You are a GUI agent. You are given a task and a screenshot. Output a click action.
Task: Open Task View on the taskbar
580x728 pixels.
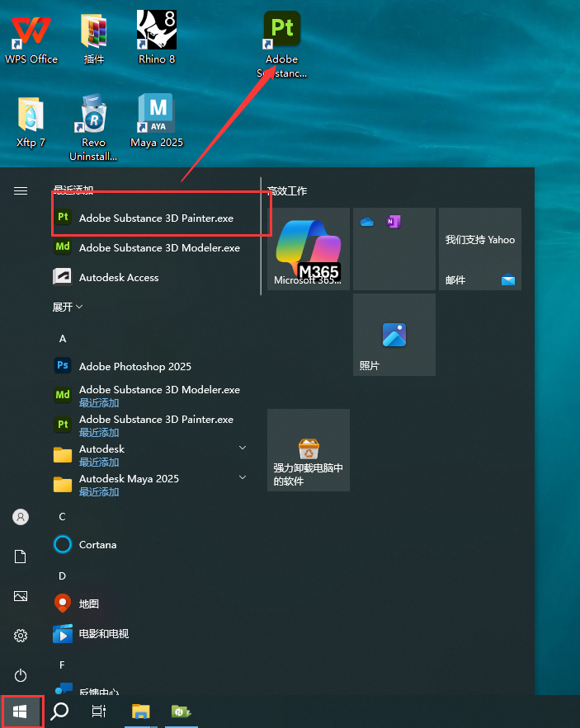click(98, 712)
